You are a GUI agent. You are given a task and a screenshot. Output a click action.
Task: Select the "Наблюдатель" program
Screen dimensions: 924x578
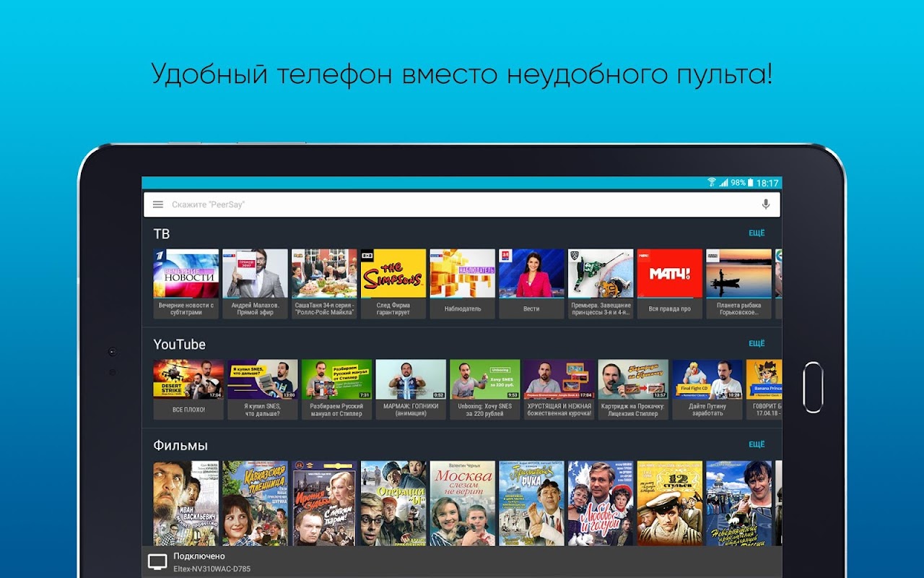click(463, 284)
